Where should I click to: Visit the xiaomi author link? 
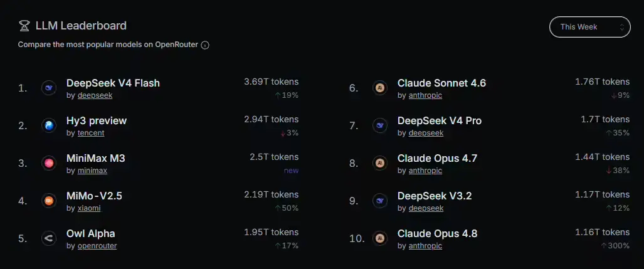[89, 208]
